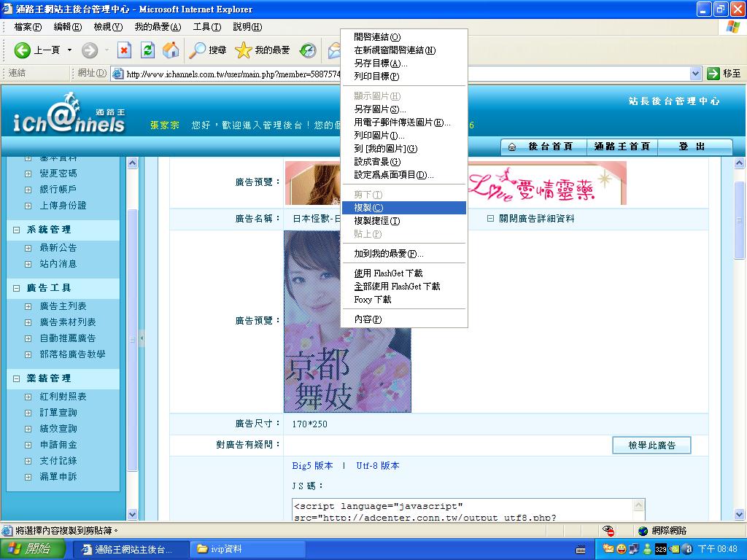Toggle 關閉廣告詳細資料 expander

click(x=490, y=219)
